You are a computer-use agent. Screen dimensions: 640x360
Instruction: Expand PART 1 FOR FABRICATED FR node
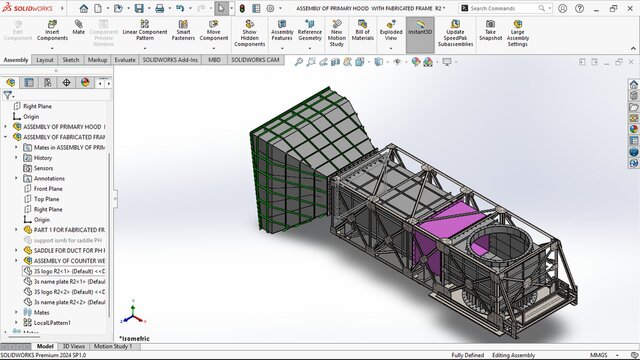click(x=16, y=230)
